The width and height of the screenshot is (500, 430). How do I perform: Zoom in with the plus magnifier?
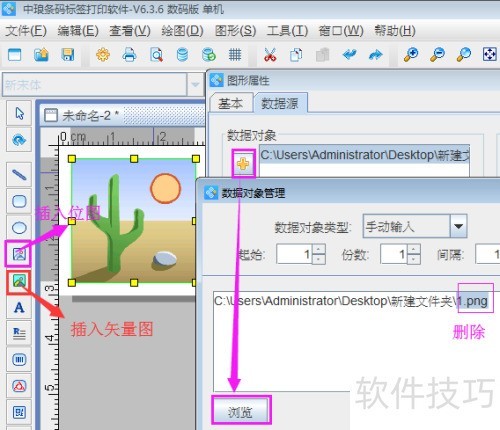411,54
